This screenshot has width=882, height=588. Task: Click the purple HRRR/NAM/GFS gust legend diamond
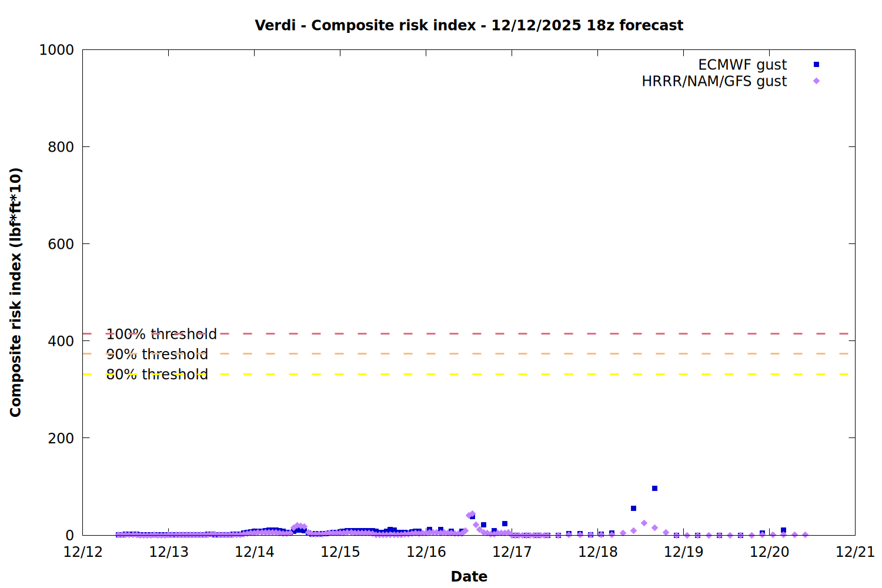816,81
